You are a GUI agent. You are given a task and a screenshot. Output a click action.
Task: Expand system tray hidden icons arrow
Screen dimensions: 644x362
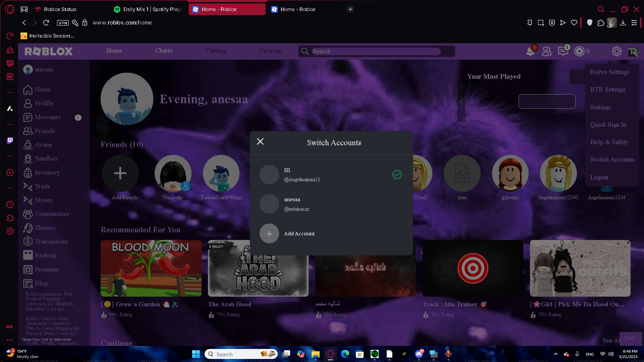[555, 354]
